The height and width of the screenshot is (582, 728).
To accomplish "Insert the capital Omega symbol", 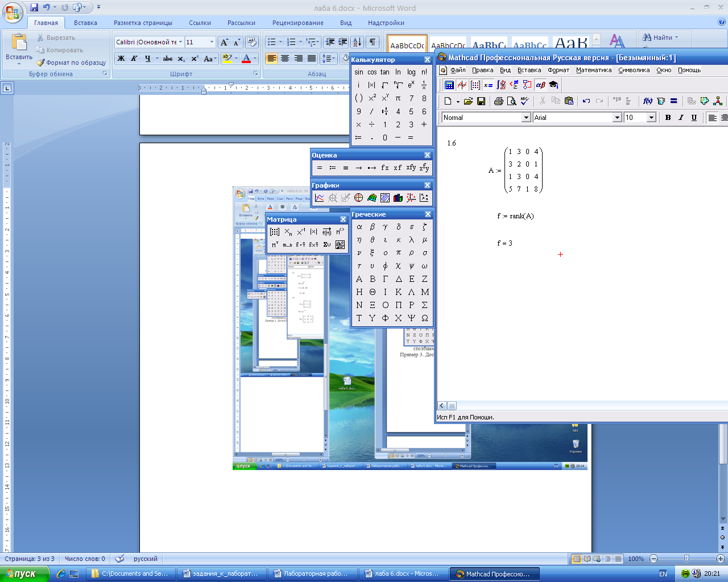I will coord(425,318).
